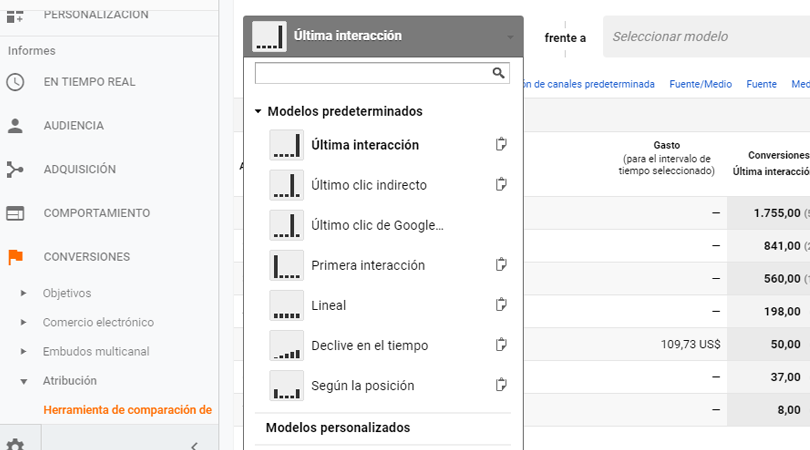Select the Última interacción model
Screen dimensions: 810x450
point(365,145)
